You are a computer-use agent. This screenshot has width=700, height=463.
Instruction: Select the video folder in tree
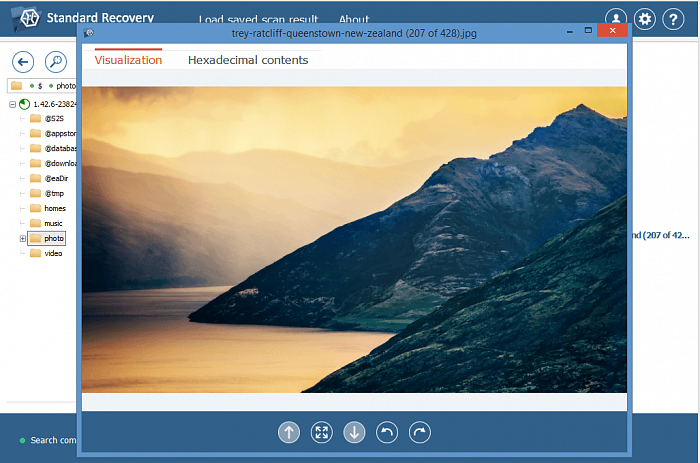53,253
